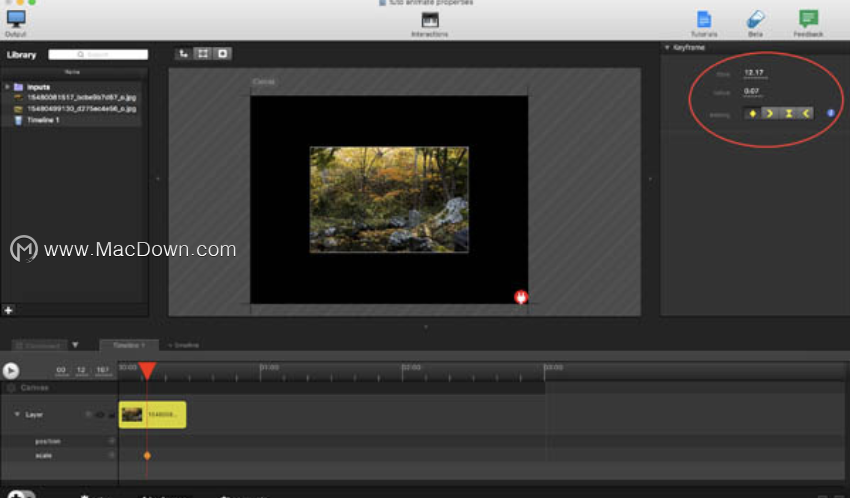Open the Feedback speech bubble
This screenshot has height=498, width=850.
click(x=808, y=24)
